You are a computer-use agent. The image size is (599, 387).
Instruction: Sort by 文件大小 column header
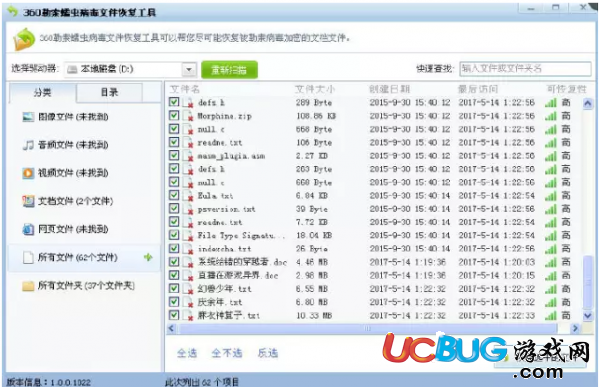pyautogui.click(x=315, y=89)
